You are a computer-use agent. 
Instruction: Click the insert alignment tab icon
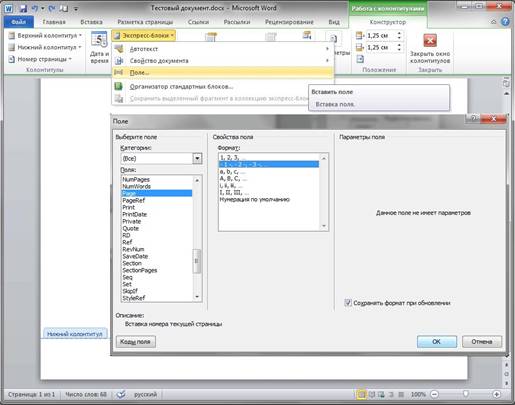(x=360, y=59)
